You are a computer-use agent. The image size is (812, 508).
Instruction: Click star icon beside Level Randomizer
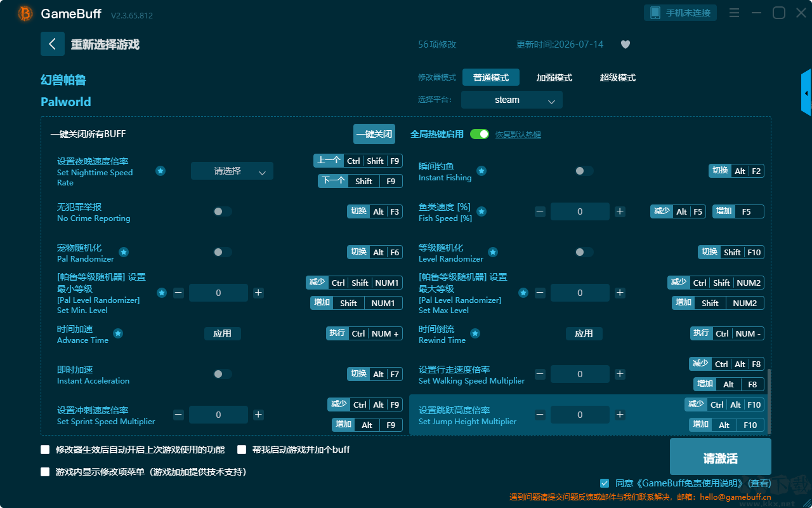(493, 252)
